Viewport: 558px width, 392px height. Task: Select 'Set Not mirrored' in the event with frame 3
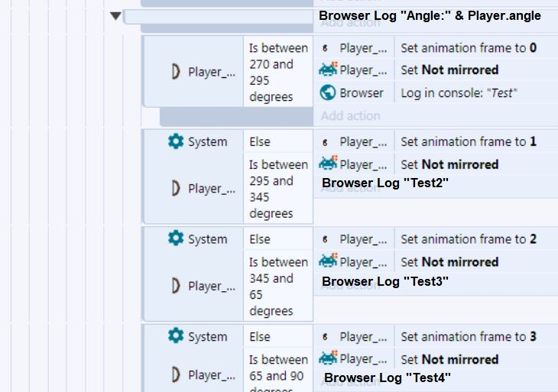tap(449, 359)
